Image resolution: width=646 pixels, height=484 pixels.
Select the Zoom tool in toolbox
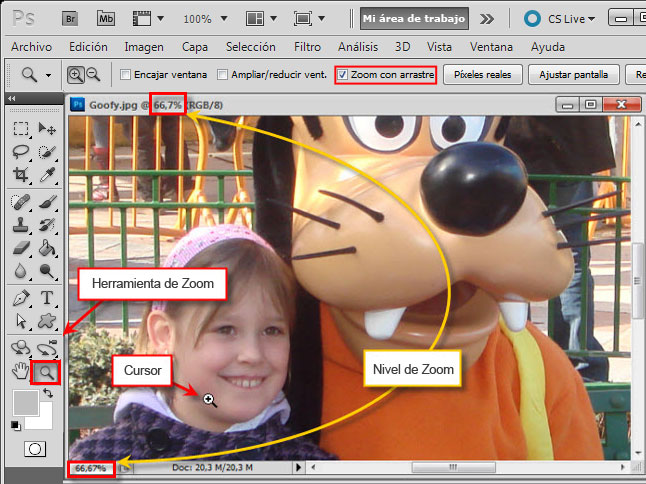[x=46, y=372]
